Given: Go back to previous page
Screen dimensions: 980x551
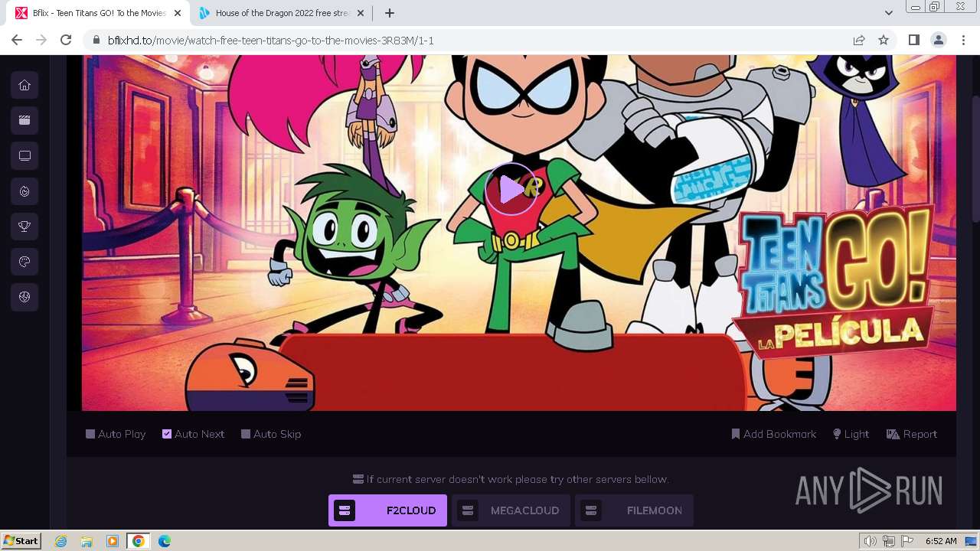Looking at the screenshot, I should pos(17,40).
